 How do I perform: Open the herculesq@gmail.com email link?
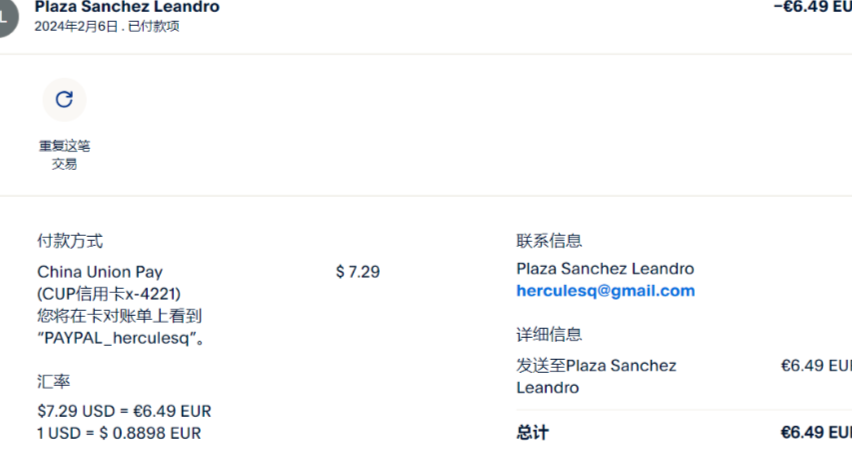[605, 291]
